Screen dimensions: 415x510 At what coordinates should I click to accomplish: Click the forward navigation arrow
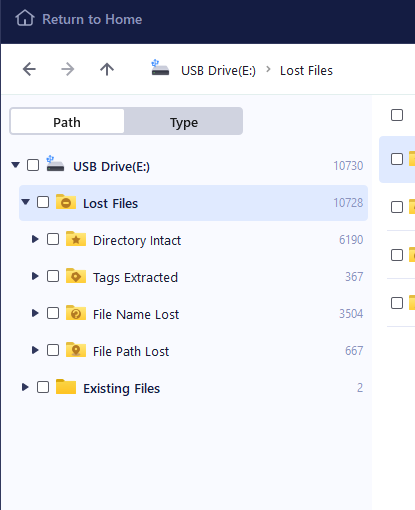(68, 69)
